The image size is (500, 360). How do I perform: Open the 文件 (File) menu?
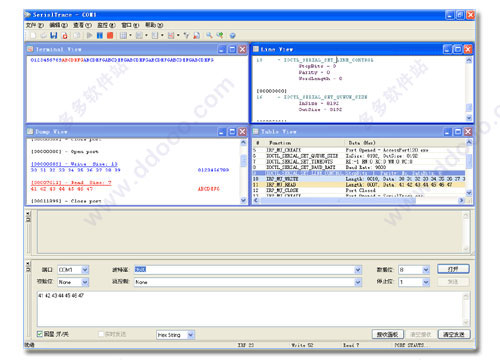[35, 25]
